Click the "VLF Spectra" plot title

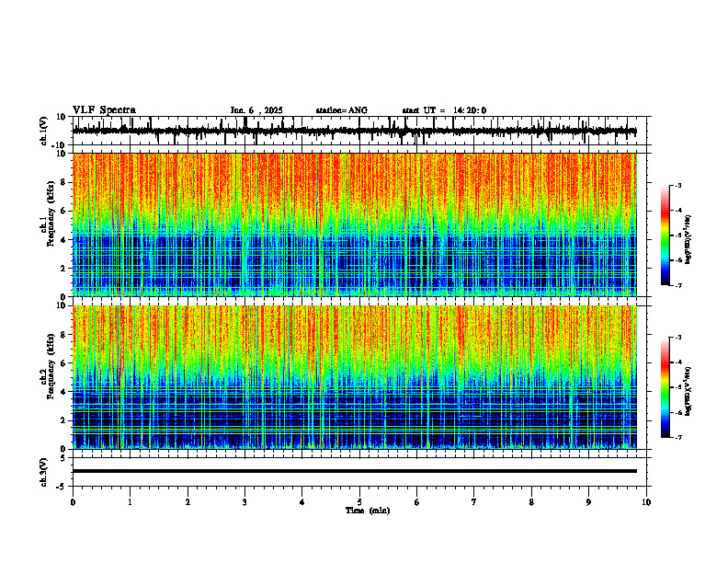pyautogui.click(x=104, y=110)
